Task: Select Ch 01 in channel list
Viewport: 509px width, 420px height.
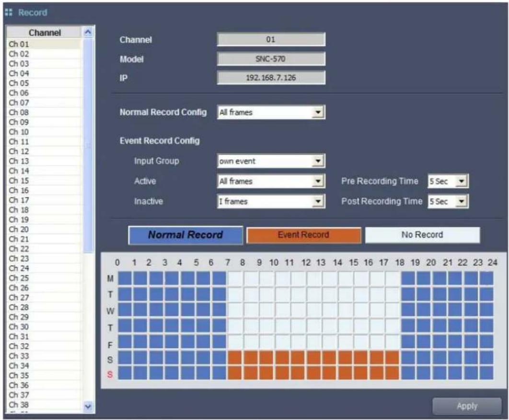Action: tap(44, 44)
